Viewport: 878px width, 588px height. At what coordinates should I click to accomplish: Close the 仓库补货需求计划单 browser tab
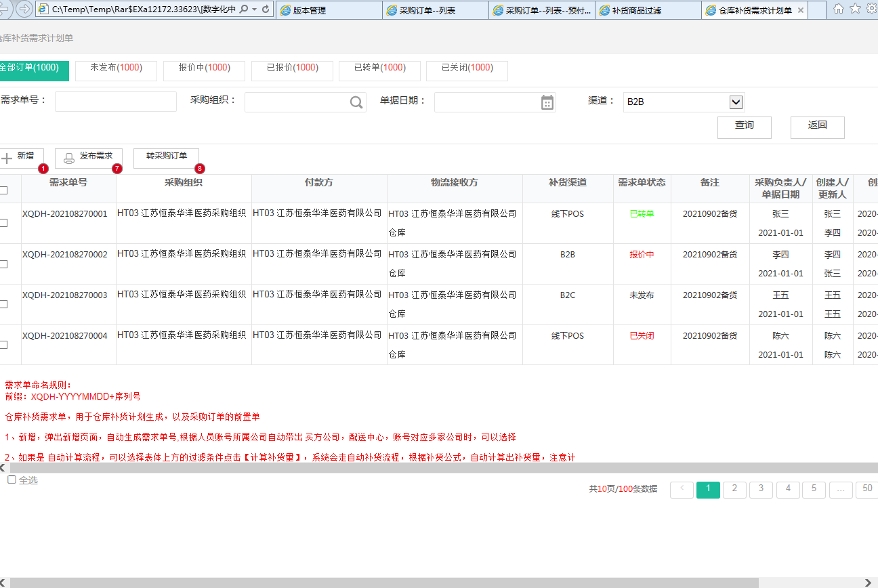tap(801, 10)
